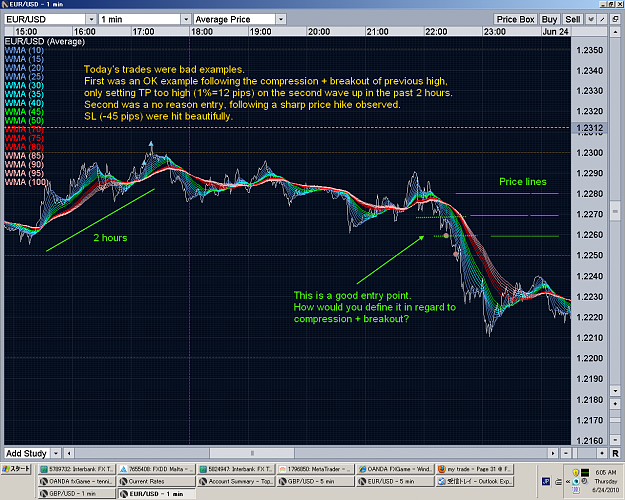Click the blue up-arrow trade marker on chart

[151, 146]
